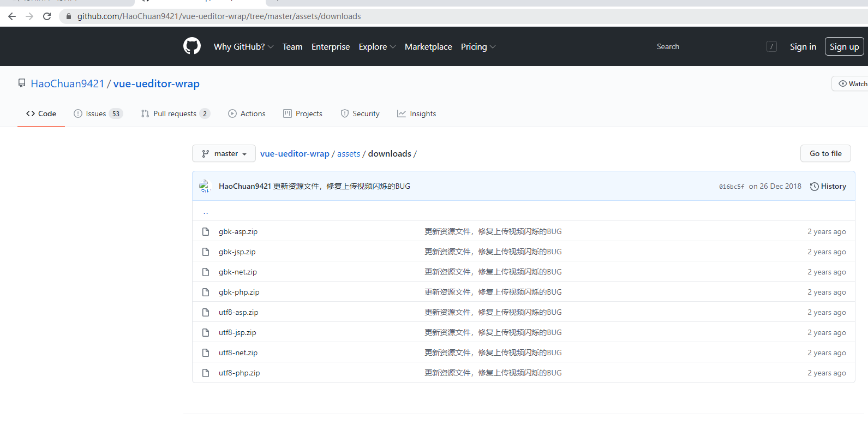Open the HaoChuan9421 owner link
The width and height of the screenshot is (868, 424).
click(67, 83)
